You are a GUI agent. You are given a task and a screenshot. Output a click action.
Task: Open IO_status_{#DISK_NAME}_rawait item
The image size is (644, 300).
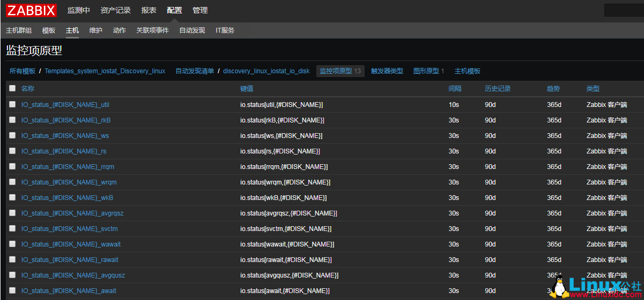(x=70, y=260)
